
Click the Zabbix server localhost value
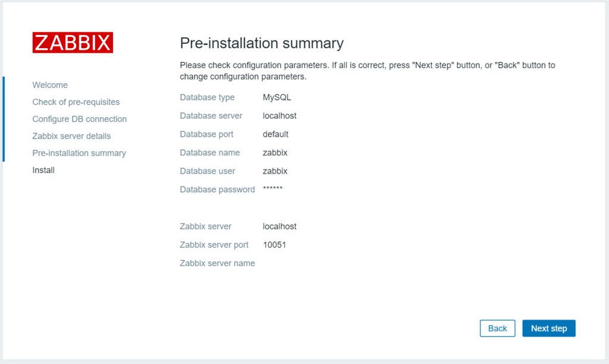click(x=280, y=227)
